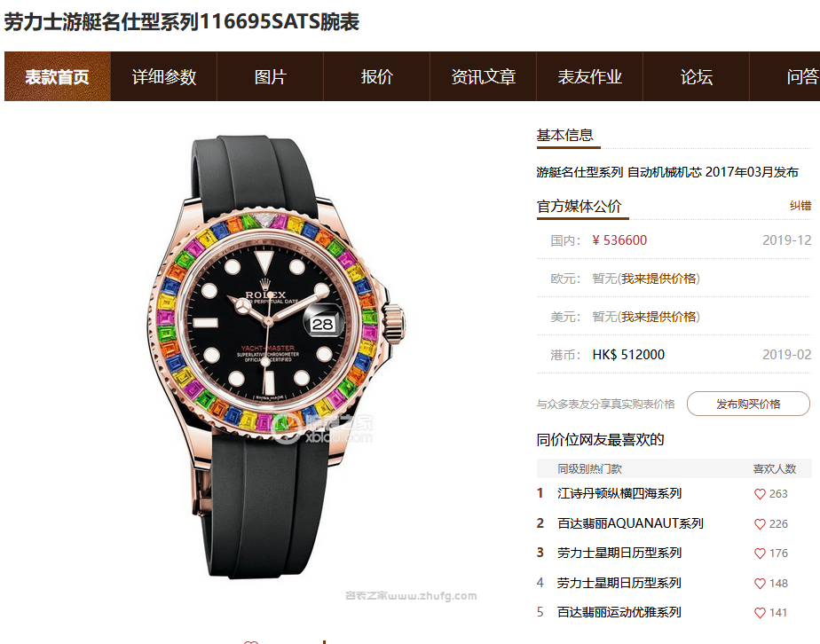Click heart icon beside 百达翡丽运动优雅系列
The width and height of the screenshot is (820, 644).
[760, 613]
